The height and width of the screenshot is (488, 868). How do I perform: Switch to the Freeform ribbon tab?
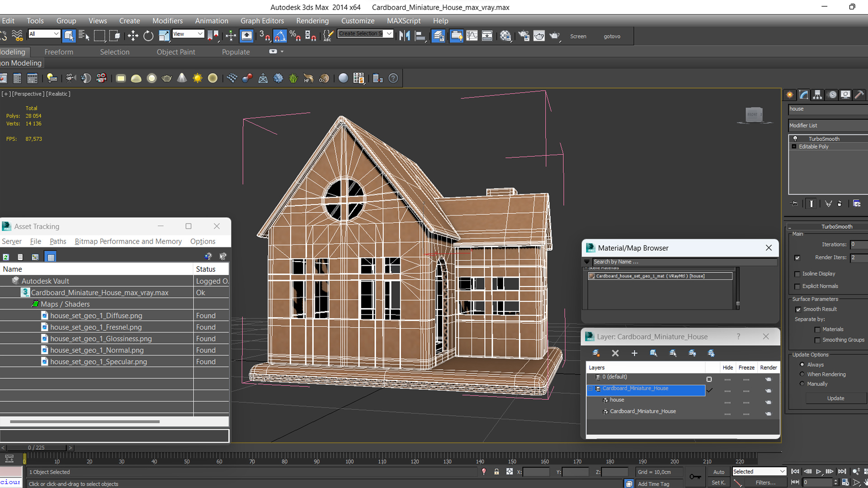click(59, 52)
